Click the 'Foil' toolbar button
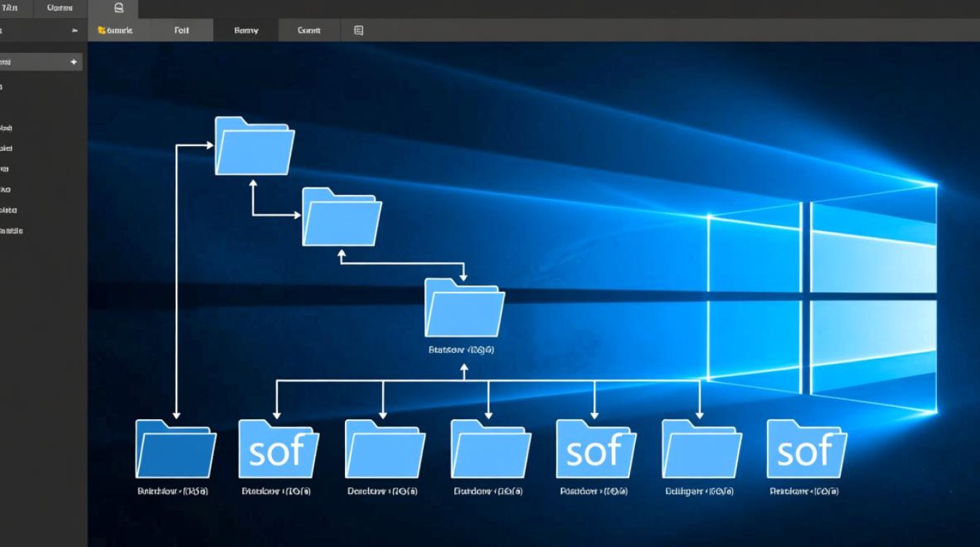The height and width of the screenshot is (547, 980). (182, 30)
